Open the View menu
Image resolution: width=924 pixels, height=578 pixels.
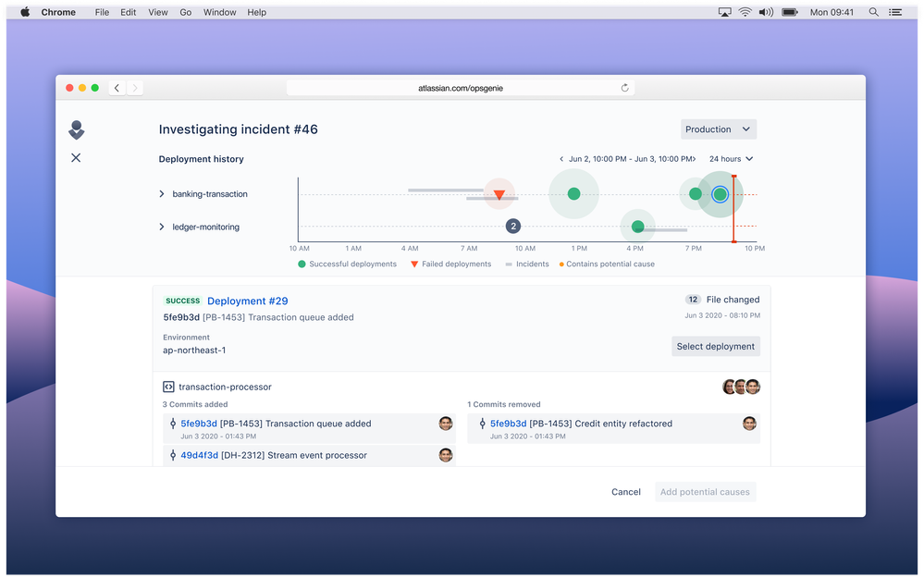coord(158,12)
